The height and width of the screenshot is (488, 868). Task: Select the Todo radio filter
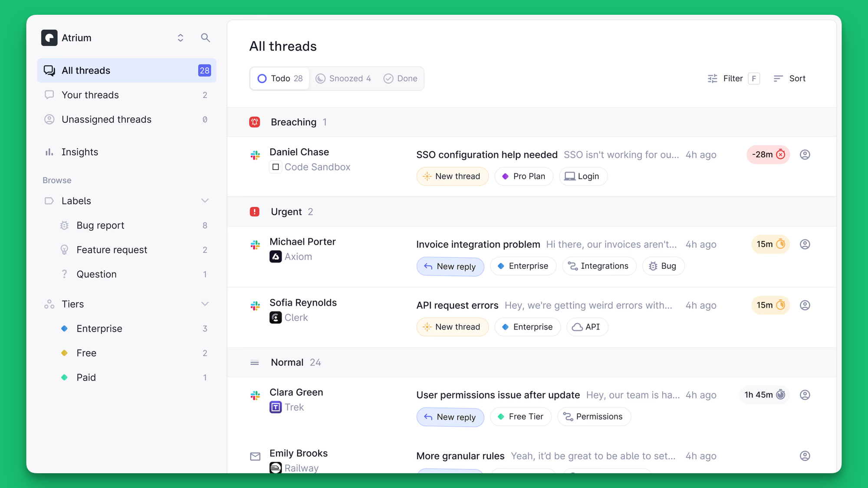tap(279, 79)
